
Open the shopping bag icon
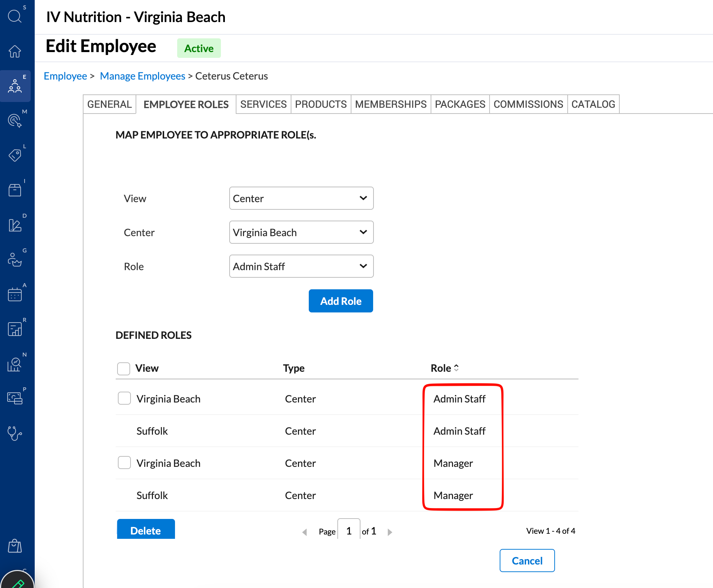coord(15,546)
